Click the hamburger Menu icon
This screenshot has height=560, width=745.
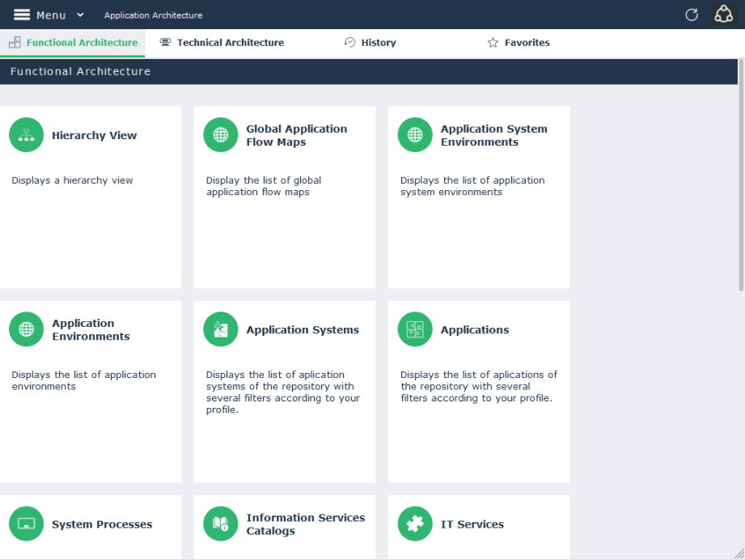[x=22, y=15]
